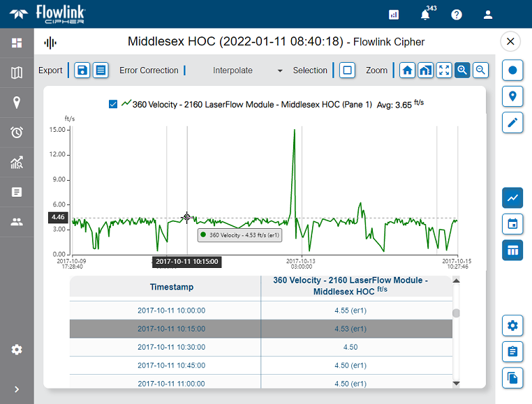532x404 pixels.
Task: Open the map location pin in left sidebar
Action: [17, 103]
